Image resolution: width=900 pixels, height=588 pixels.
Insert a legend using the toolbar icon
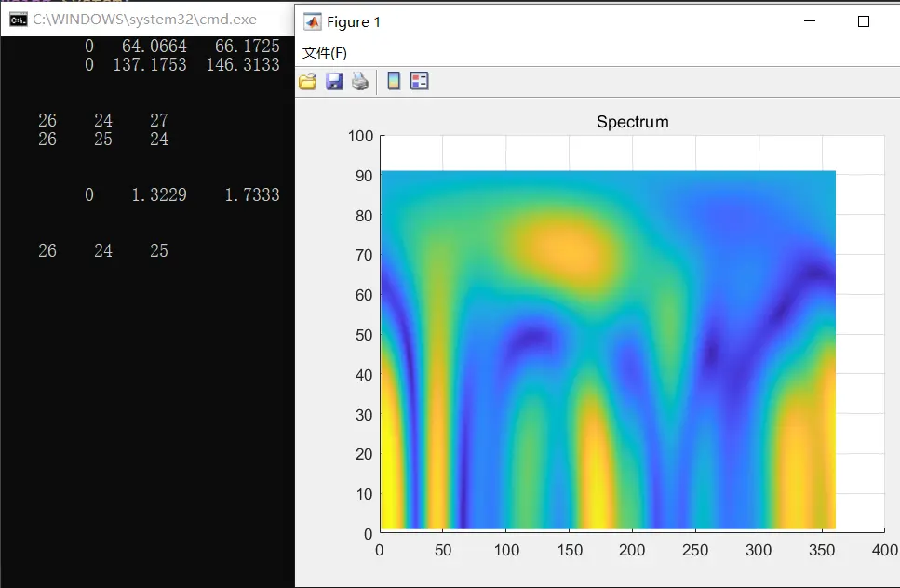pos(420,82)
